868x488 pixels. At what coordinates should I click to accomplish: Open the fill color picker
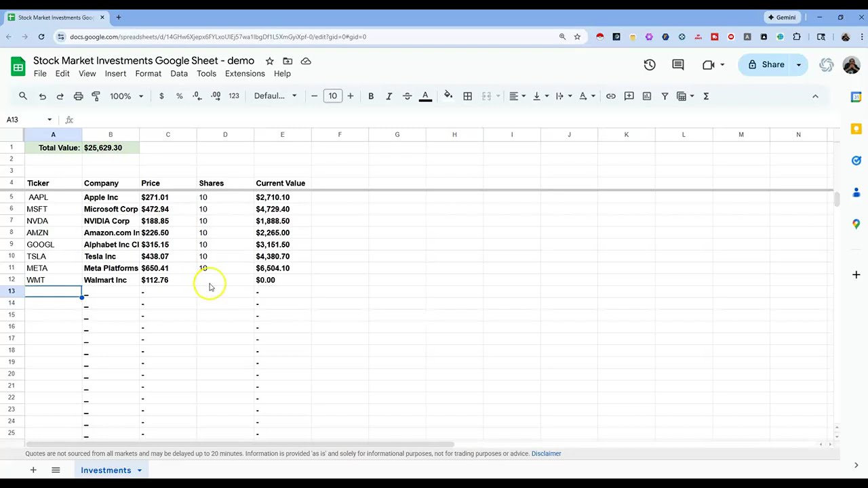pyautogui.click(x=448, y=96)
